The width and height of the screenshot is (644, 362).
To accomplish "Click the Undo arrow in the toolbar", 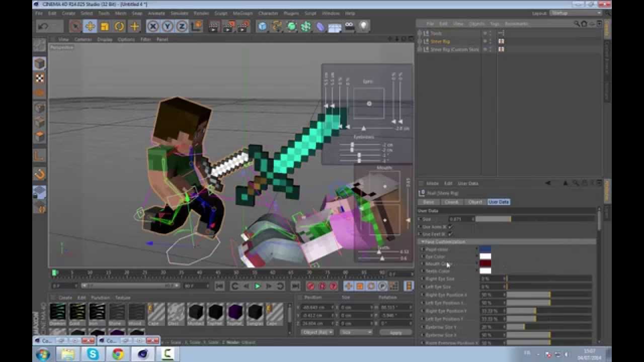I will click(43, 26).
